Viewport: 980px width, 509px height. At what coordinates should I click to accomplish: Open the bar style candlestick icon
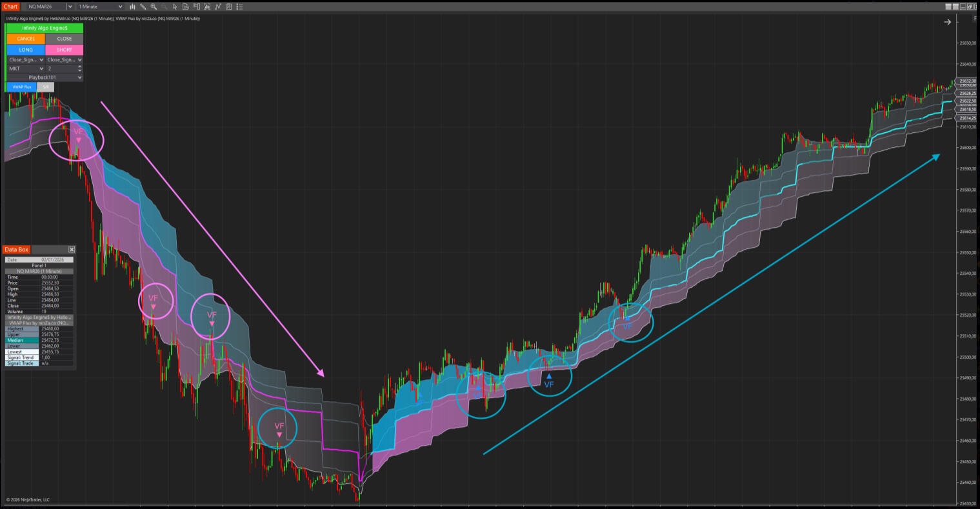(x=132, y=6)
